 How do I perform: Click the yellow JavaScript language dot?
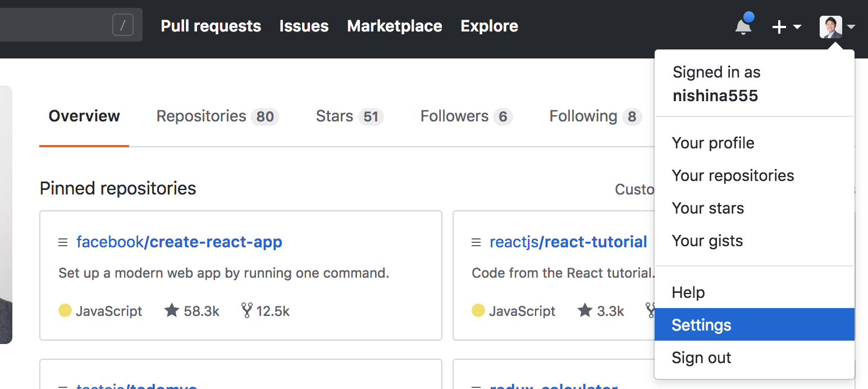click(64, 310)
